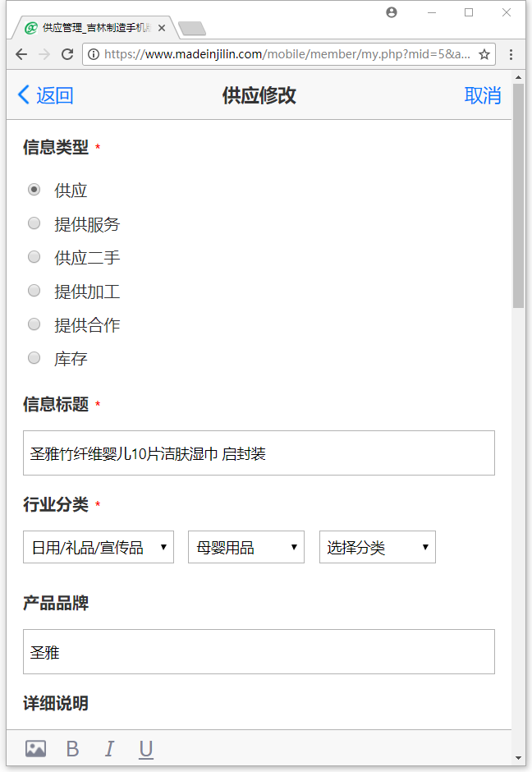Open the Chrome three-dot menu
The width and height of the screenshot is (532, 772).
click(x=511, y=54)
